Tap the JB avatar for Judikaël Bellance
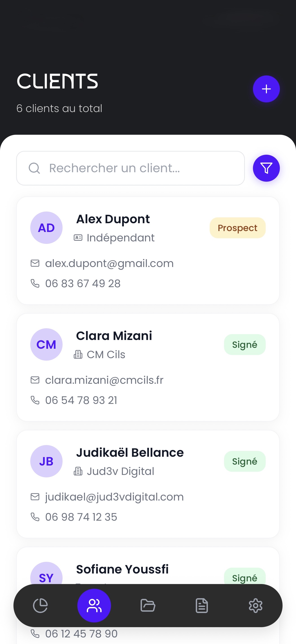Image resolution: width=296 pixels, height=644 pixels. [x=46, y=461]
